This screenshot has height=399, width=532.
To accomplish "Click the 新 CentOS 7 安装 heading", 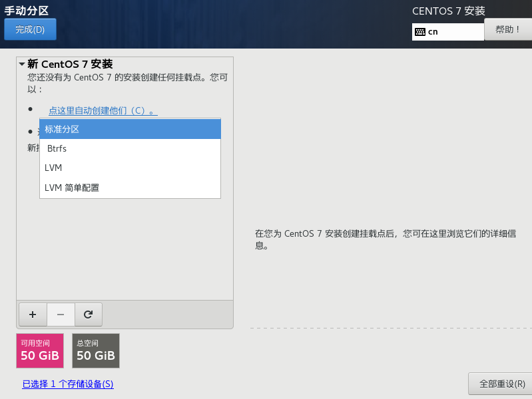I will click(x=70, y=64).
